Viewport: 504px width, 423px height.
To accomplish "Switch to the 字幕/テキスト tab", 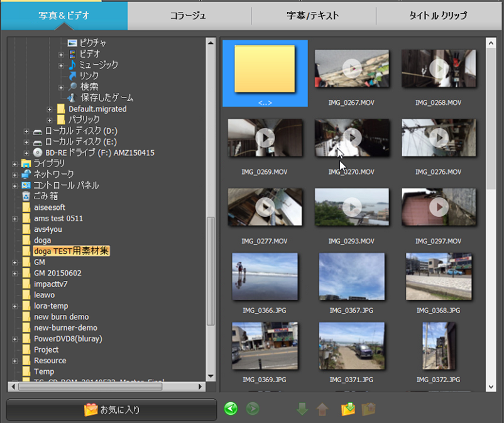I will pos(315,14).
